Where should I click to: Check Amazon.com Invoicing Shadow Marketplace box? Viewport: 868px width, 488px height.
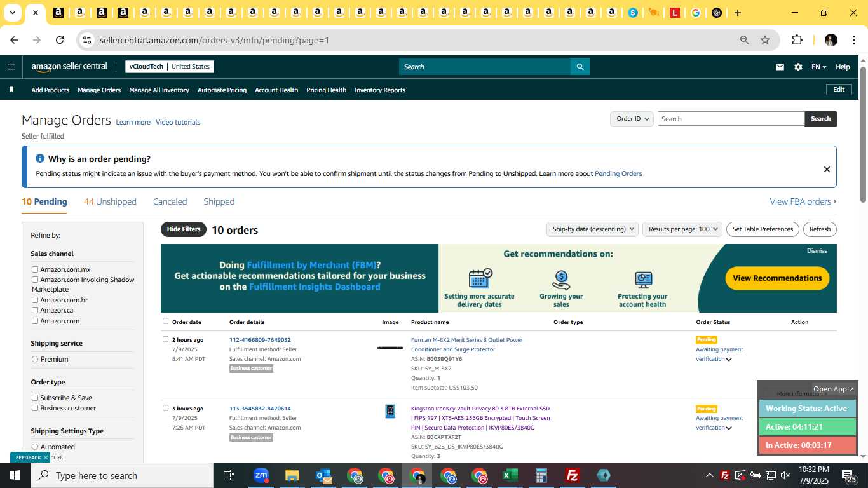[x=35, y=280]
